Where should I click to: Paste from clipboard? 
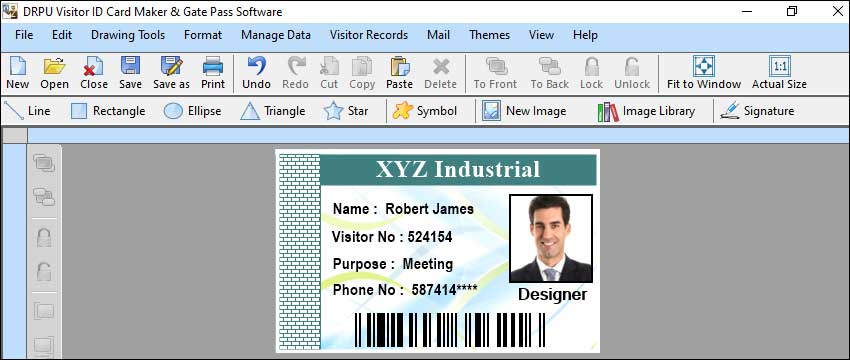[400, 73]
